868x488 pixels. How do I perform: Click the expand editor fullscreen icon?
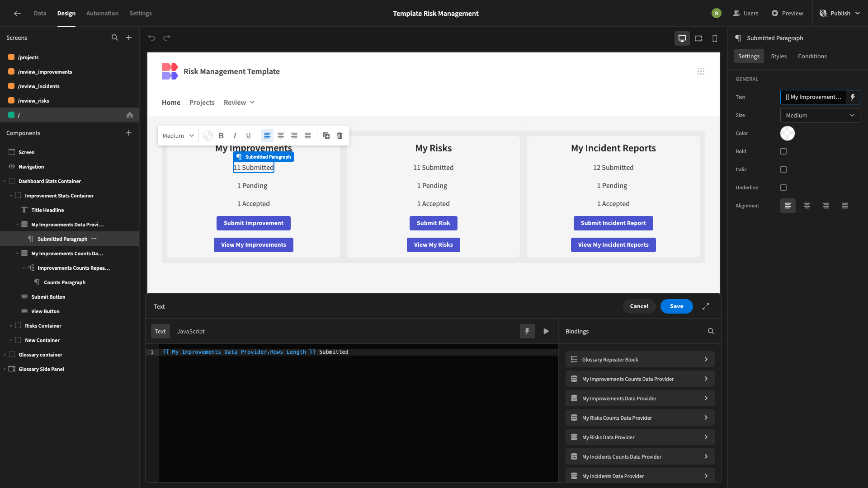tap(706, 306)
